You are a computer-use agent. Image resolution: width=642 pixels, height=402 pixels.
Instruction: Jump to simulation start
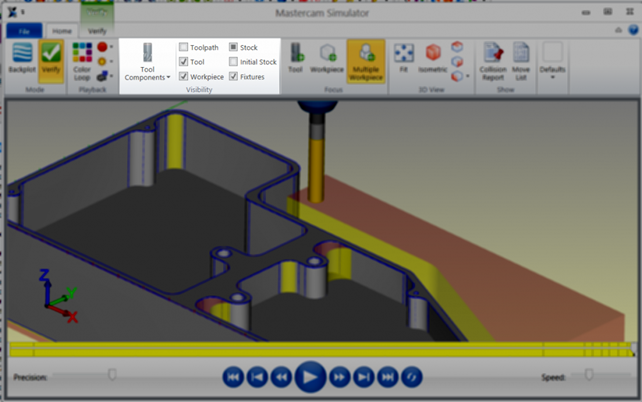[233, 377]
